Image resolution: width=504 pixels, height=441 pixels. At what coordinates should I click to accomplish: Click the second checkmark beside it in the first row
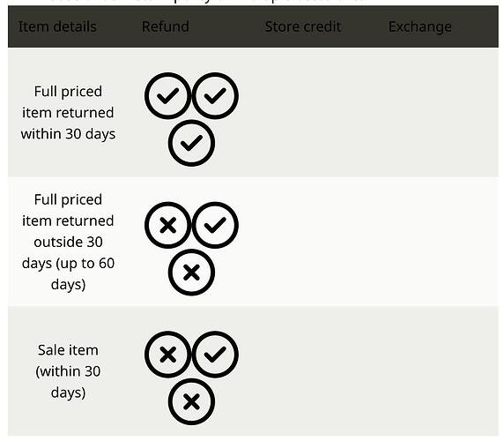(x=215, y=95)
